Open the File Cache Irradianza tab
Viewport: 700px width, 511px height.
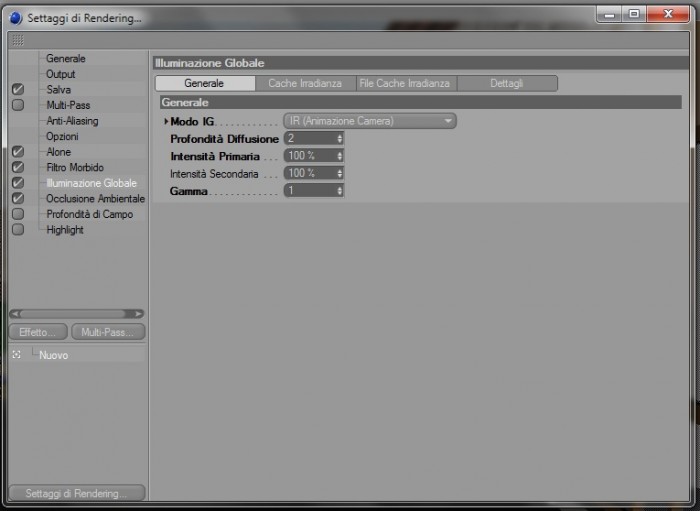click(x=406, y=83)
